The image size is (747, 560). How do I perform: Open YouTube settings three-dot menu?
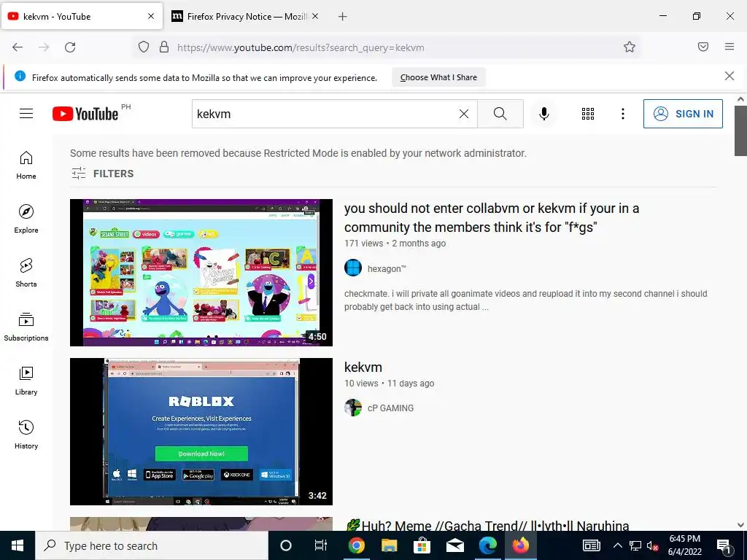623,114
